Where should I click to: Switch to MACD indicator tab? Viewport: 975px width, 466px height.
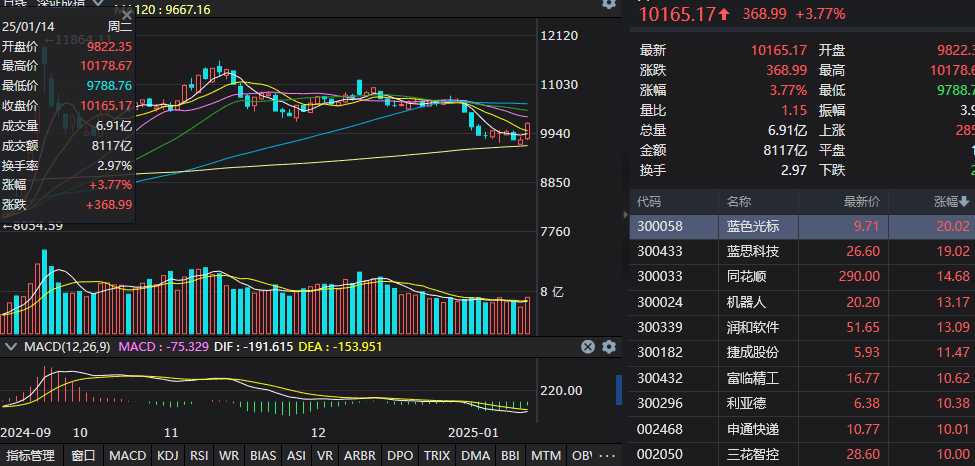[x=127, y=455]
